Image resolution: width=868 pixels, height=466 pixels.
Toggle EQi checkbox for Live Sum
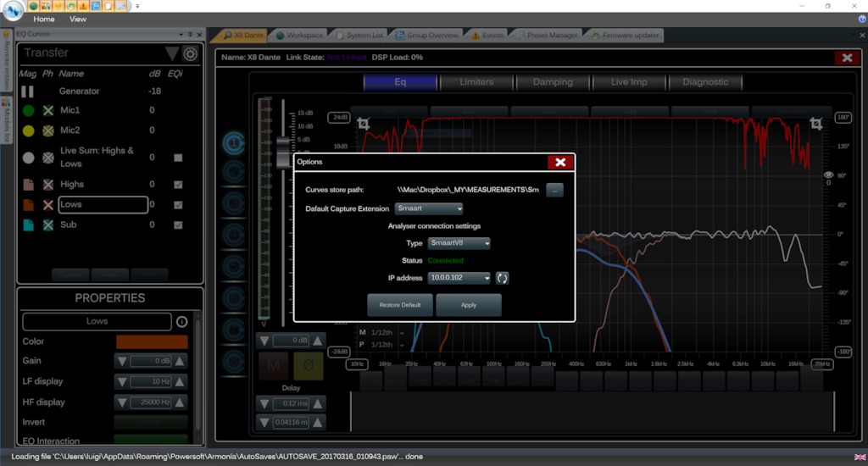click(x=178, y=158)
